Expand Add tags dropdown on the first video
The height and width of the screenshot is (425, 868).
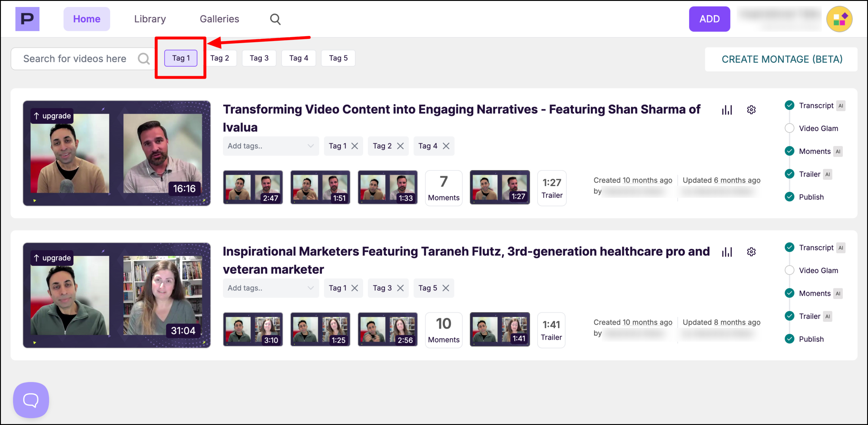271,146
